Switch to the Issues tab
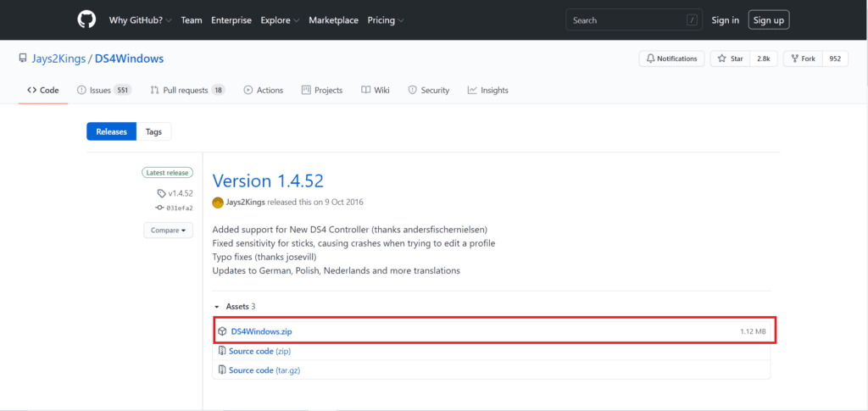The height and width of the screenshot is (411, 868). (x=103, y=90)
